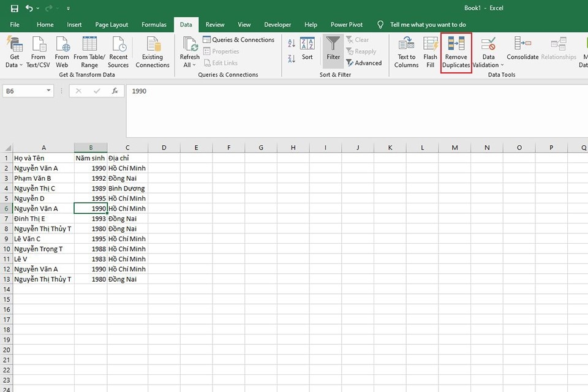Switch to the Home tab

click(x=45, y=24)
